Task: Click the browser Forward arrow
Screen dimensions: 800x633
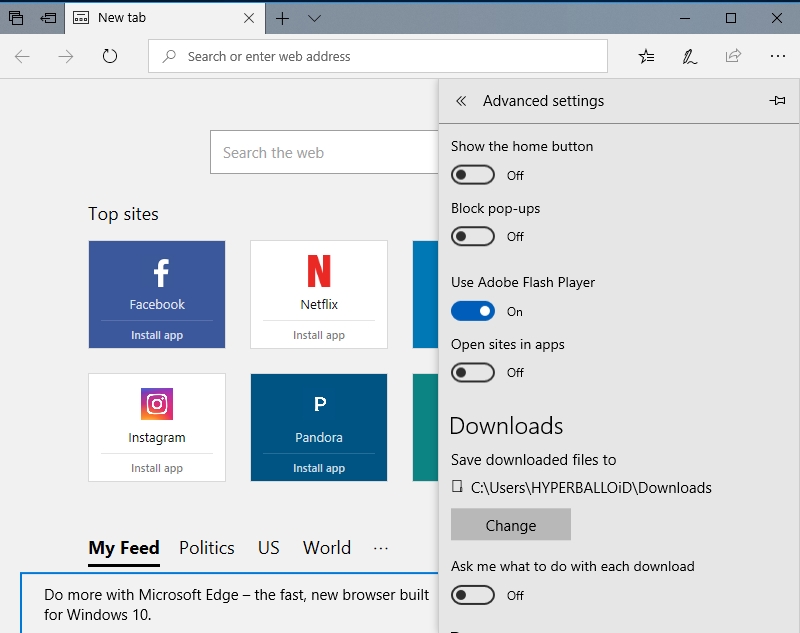Action: [66, 56]
